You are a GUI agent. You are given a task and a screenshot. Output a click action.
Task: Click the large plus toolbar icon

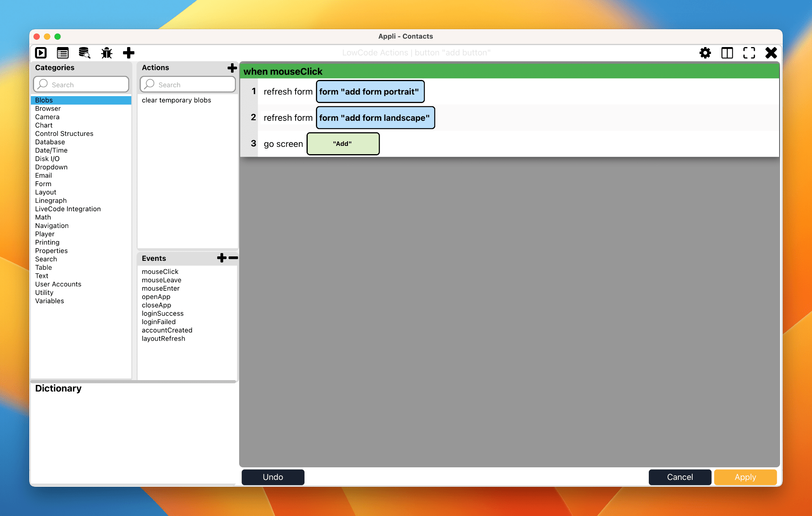click(x=129, y=53)
